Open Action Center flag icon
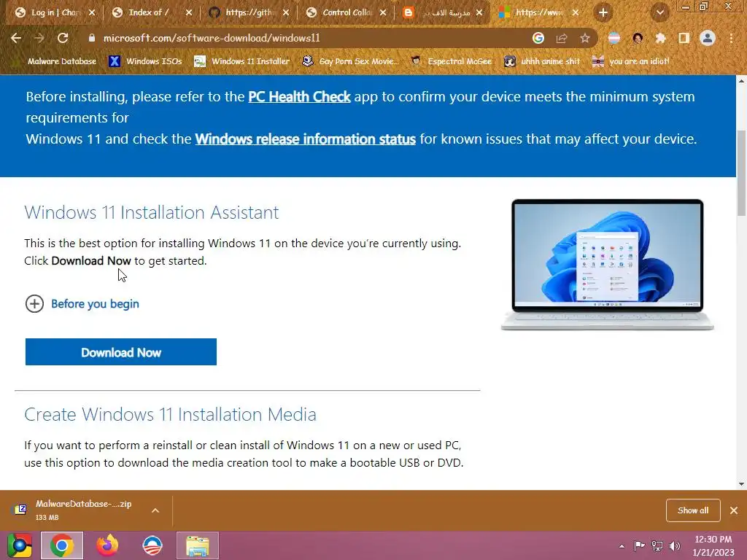The width and height of the screenshot is (747, 560). tap(639, 545)
